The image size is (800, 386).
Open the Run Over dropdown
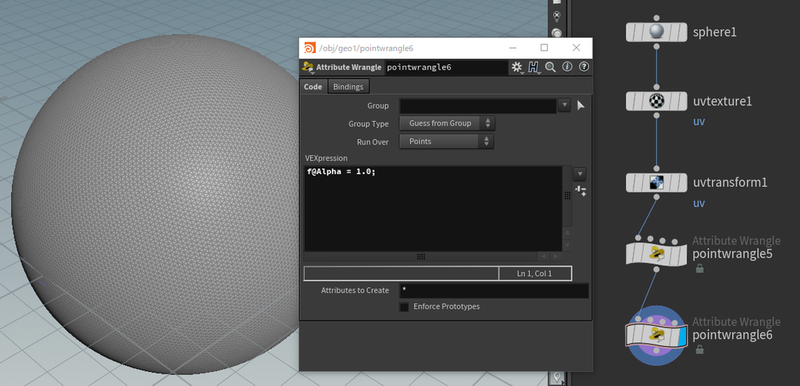(446, 141)
